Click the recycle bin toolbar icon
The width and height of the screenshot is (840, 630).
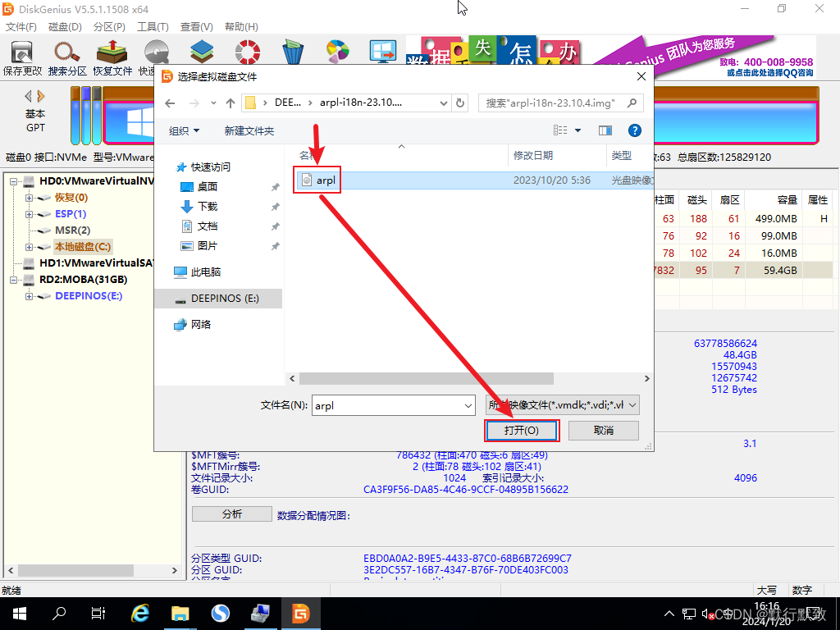(293, 52)
